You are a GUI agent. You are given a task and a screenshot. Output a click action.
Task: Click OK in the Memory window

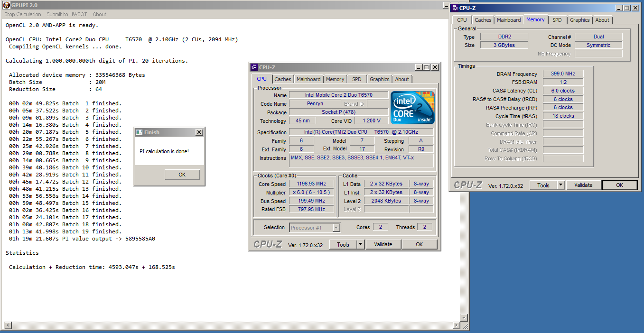[x=619, y=185]
